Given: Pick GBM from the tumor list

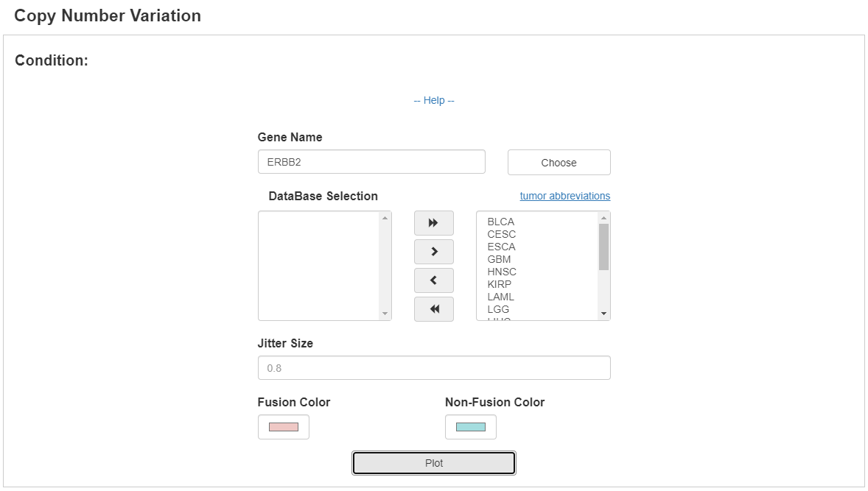Looking at the screenshot, I should coord(499,259).
